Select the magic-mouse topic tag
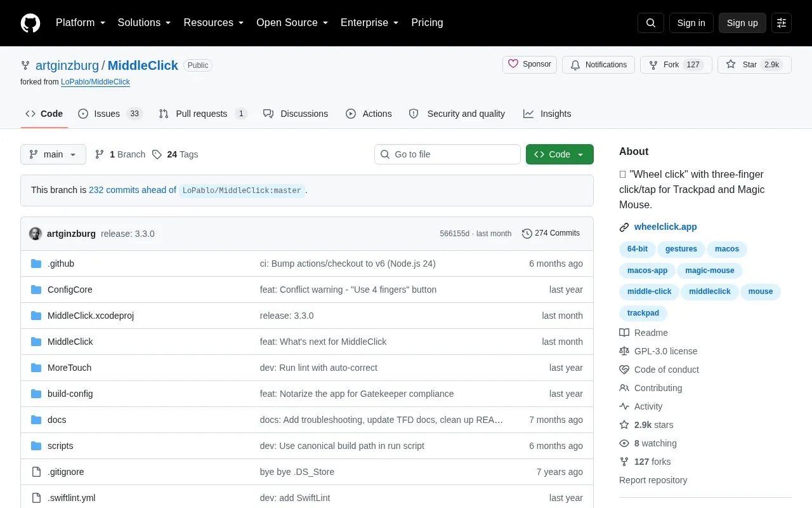 710,271
